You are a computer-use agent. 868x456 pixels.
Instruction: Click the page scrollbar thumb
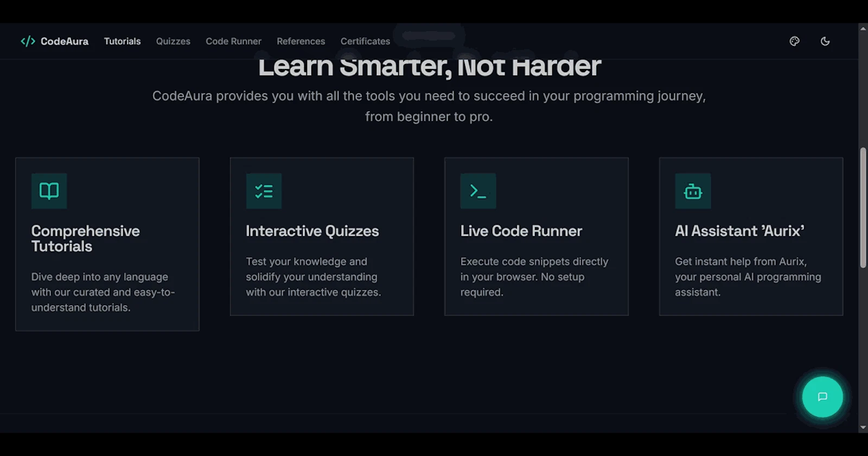click(x=863, y=208)
